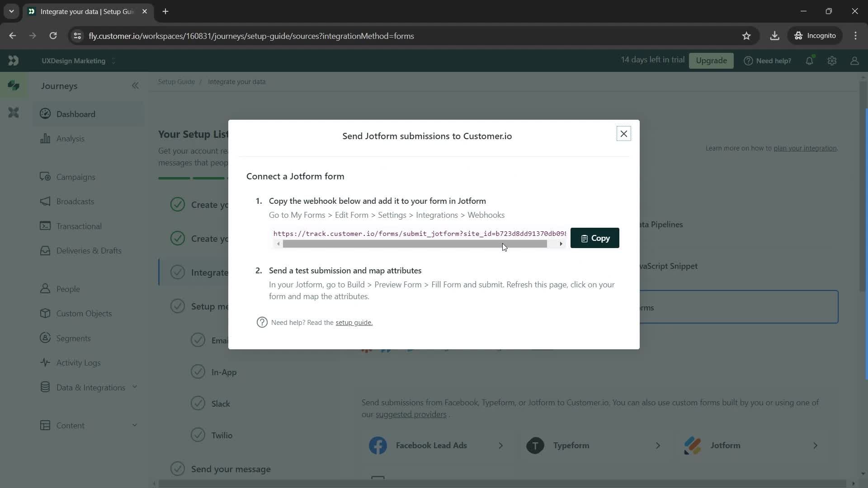Go back in browser history

[x=12, y=36]
